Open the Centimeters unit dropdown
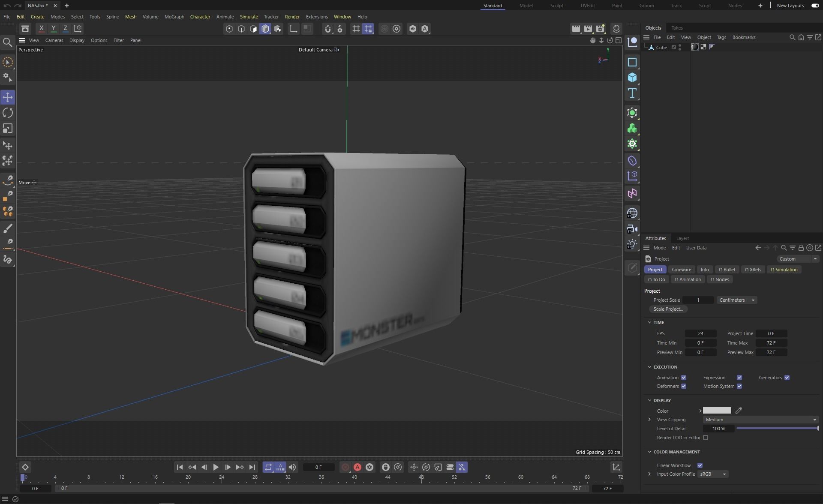 (x=736, y=300)
